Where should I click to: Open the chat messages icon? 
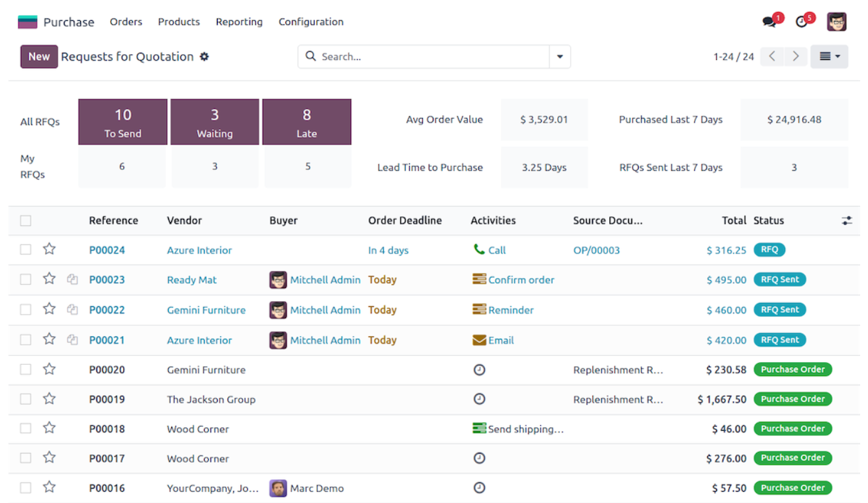tap(770, 22)
